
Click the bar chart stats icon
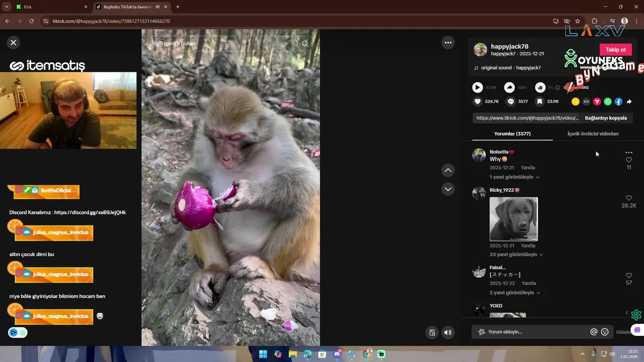tap(540, 87)
